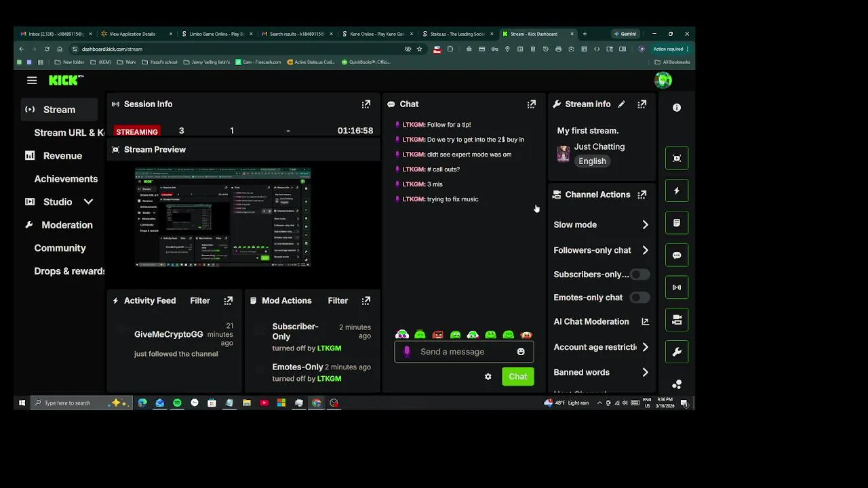Open Stream URL & Key sidebar item
Screen dimensions: 868x488
point(69,133)
